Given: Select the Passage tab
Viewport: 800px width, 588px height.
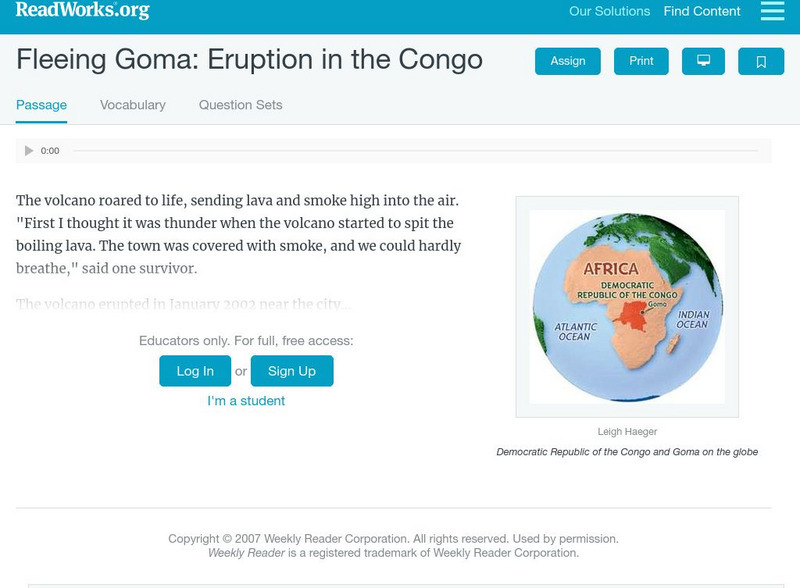Looking at the screenshot, I should [41, 105].
